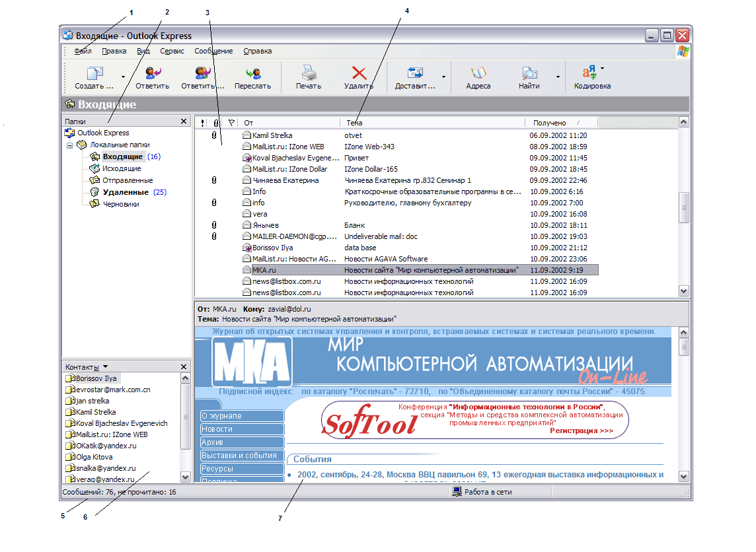Click the Delete (Удалить) red X icon

(x=359, y=73)
